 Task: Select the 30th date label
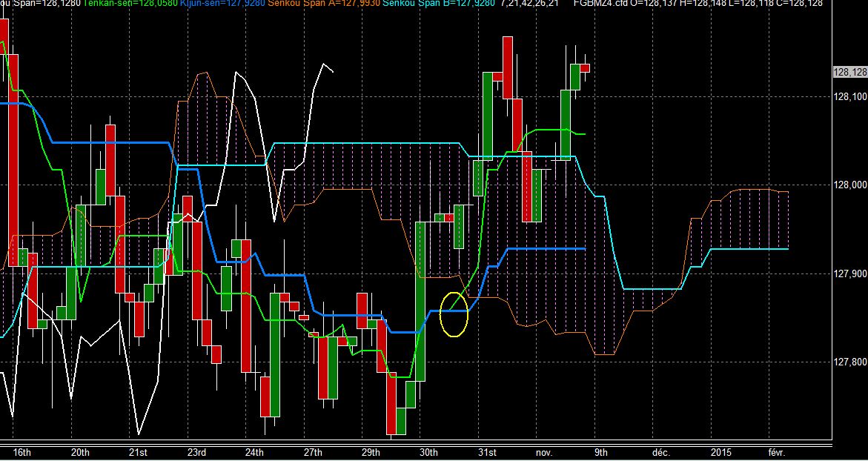pyautogui.click(x=428, y=453)
